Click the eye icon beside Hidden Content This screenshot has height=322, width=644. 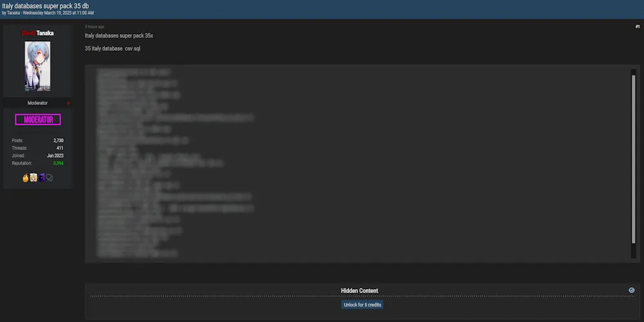tap(632, 290)
